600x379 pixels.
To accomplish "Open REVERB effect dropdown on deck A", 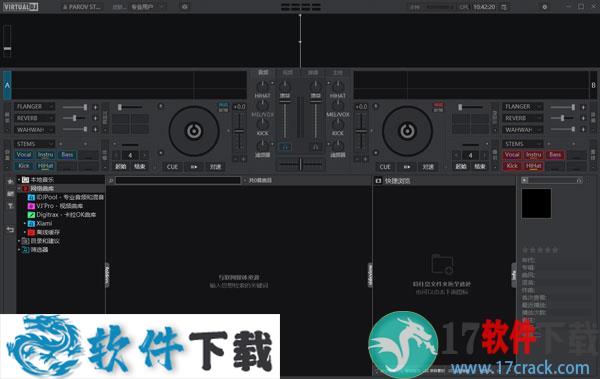I will coord(34,118).
